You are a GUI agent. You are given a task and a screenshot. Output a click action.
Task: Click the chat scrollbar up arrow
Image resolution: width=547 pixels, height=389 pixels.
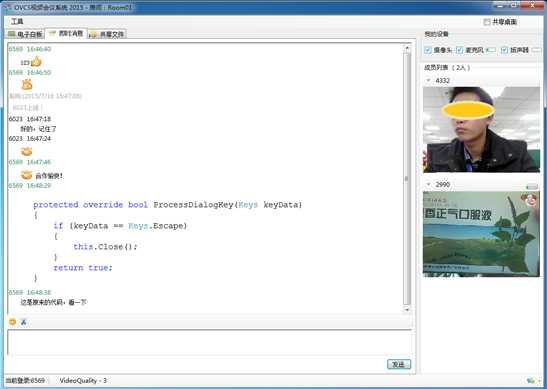(x=407, y=49)
